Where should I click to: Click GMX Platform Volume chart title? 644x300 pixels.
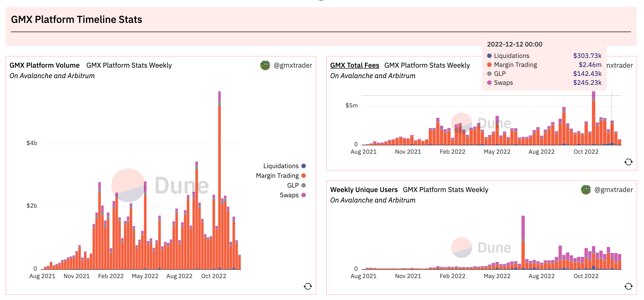(x=45, y=65)
